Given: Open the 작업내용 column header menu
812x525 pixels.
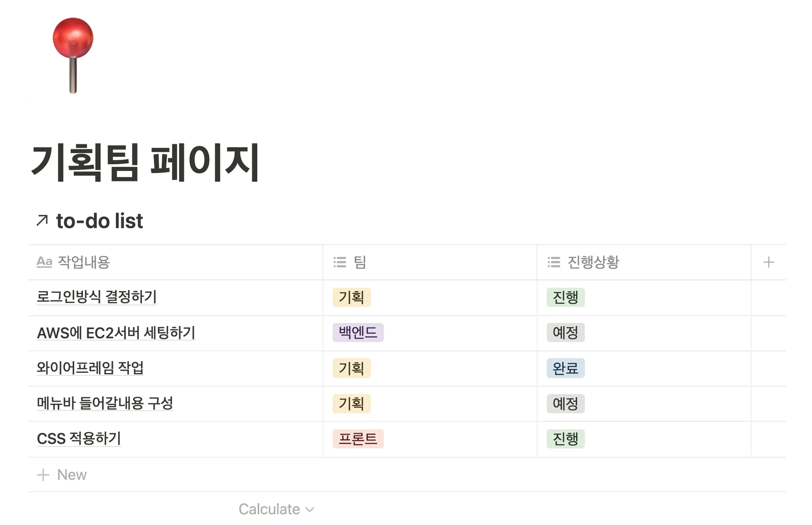Looking at the screenshot, I should (176, 262).
